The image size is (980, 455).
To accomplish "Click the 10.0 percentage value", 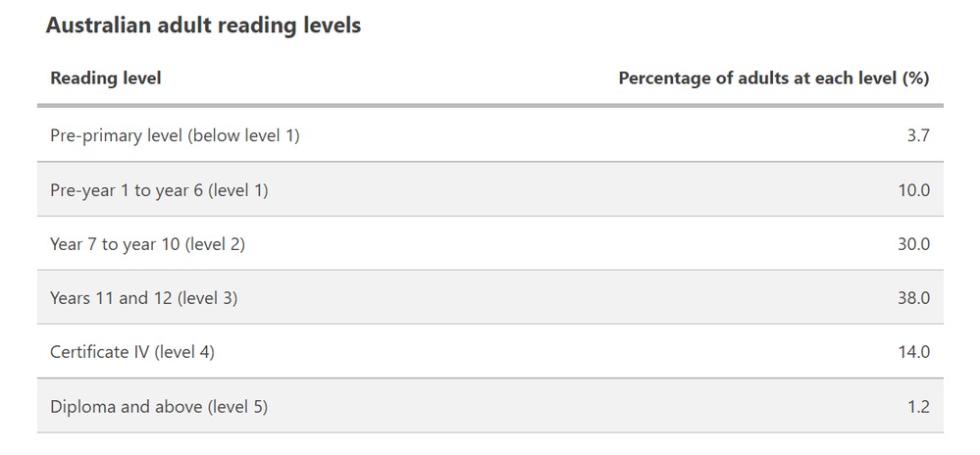I will click(913, 190).
